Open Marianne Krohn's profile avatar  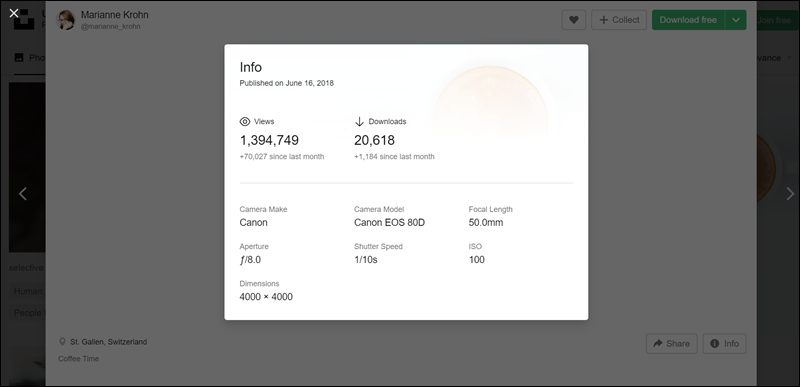click(x=66, y=20)
